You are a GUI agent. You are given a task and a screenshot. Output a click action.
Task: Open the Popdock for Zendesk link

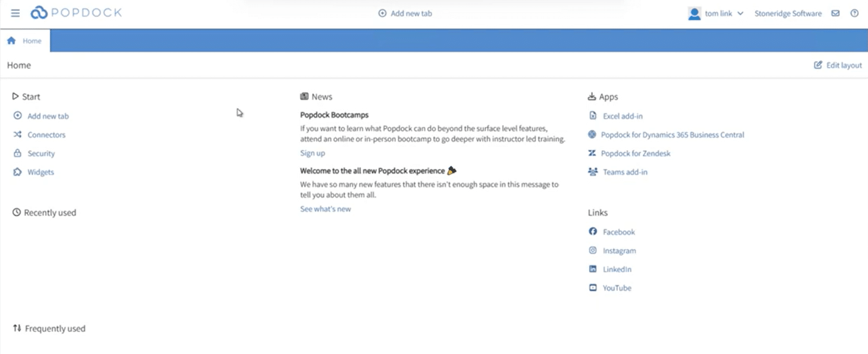point(635,153)
